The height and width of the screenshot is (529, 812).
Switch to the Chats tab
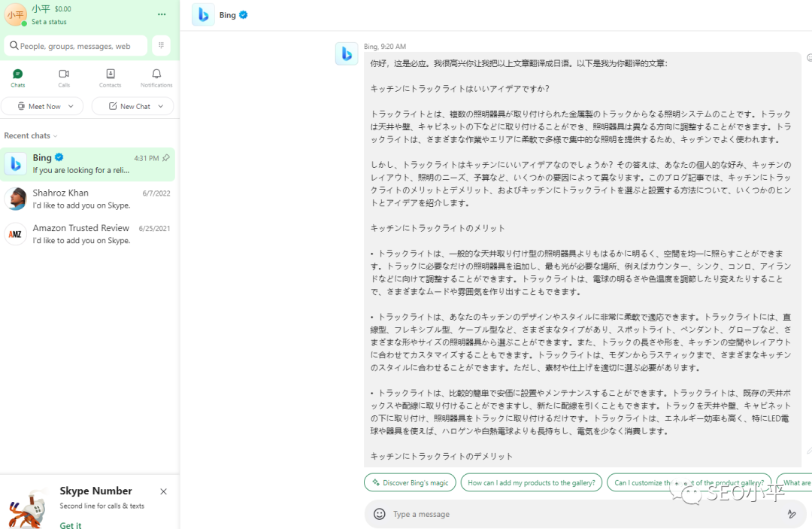pos(17,78)
